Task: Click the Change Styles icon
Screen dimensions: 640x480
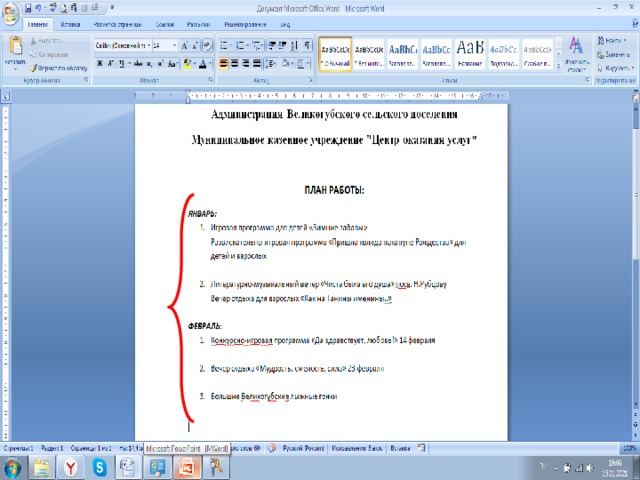Action: [576, 50]
